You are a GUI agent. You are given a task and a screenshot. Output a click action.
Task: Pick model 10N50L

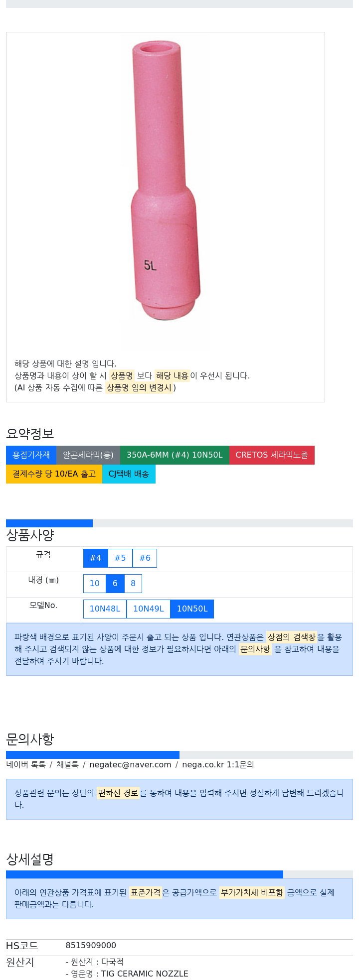point(192,609)
